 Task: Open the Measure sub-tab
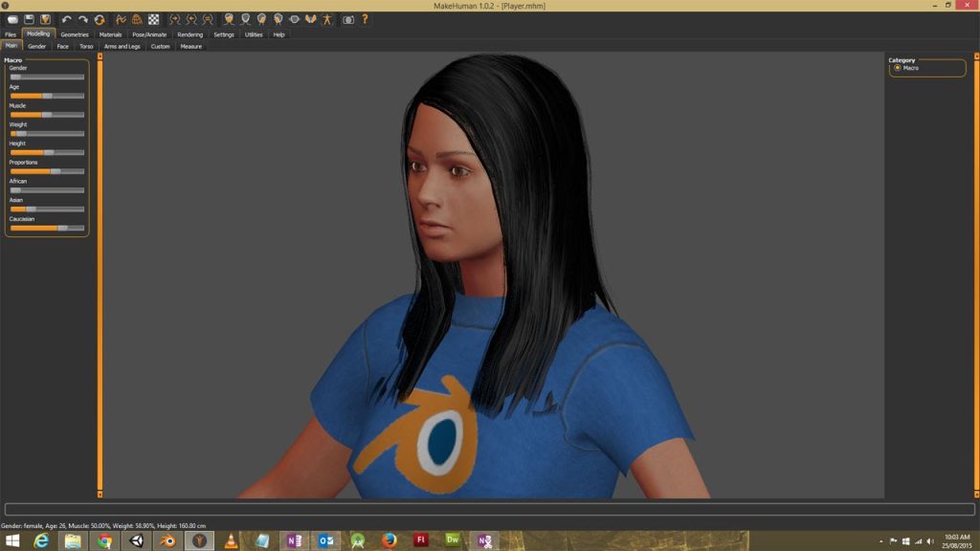[x=189, y=45]
